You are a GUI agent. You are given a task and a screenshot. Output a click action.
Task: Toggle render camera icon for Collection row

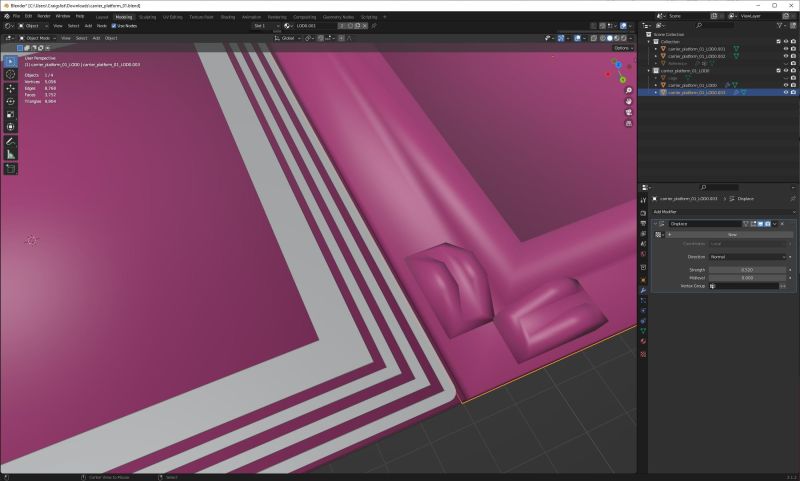pyautogui.click(x=793, y=42)
